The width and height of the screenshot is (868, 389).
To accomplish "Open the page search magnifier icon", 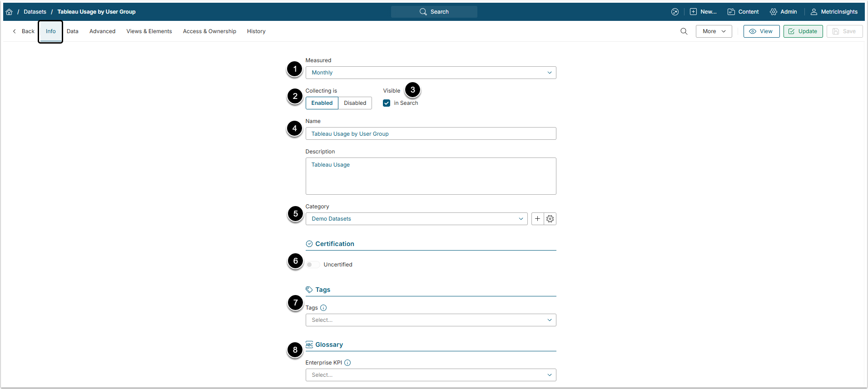I will coord(684,31).
